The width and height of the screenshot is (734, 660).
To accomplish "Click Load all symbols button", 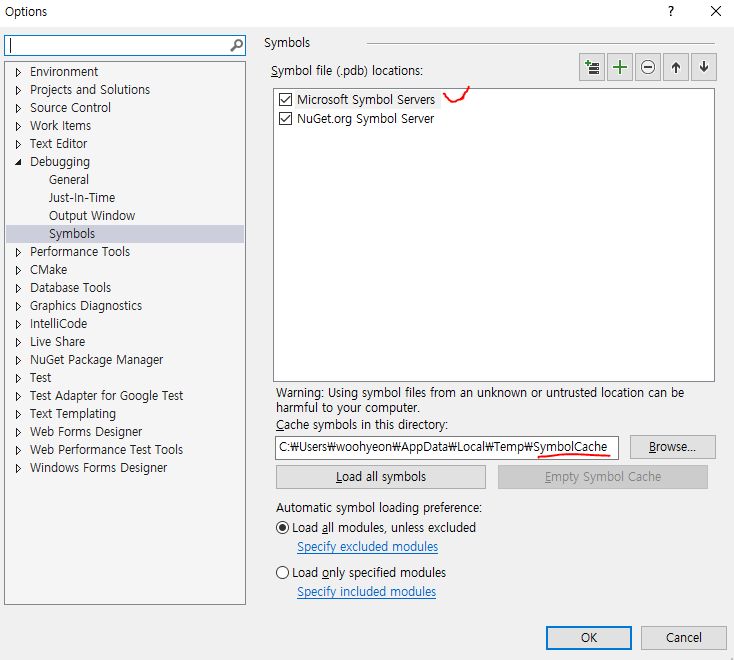I will coord(381,477).
